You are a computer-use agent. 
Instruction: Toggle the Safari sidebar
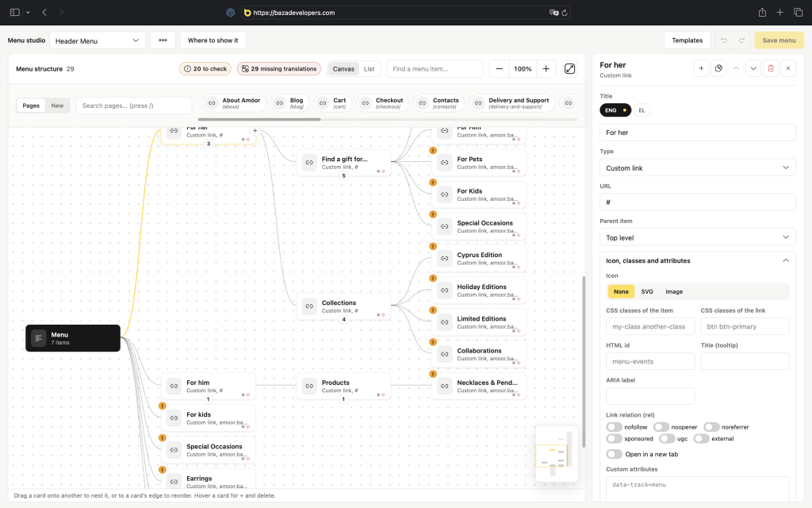(x=15, y=13)
